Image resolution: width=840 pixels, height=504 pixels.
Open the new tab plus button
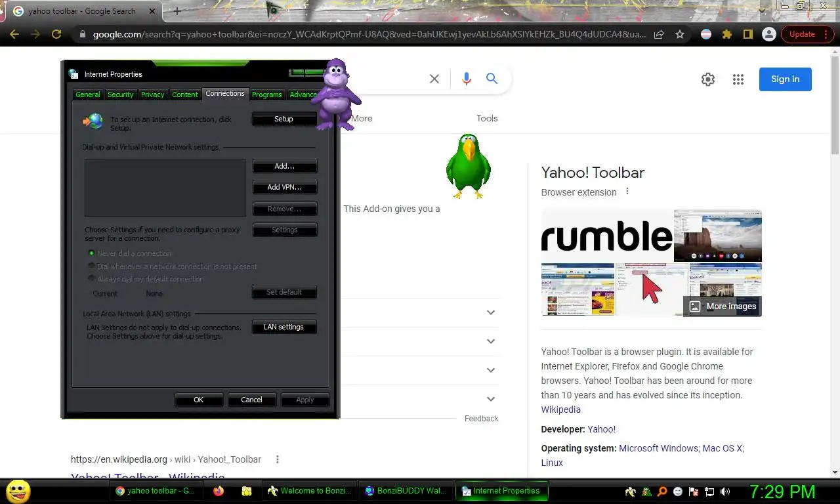coord(177,11)
